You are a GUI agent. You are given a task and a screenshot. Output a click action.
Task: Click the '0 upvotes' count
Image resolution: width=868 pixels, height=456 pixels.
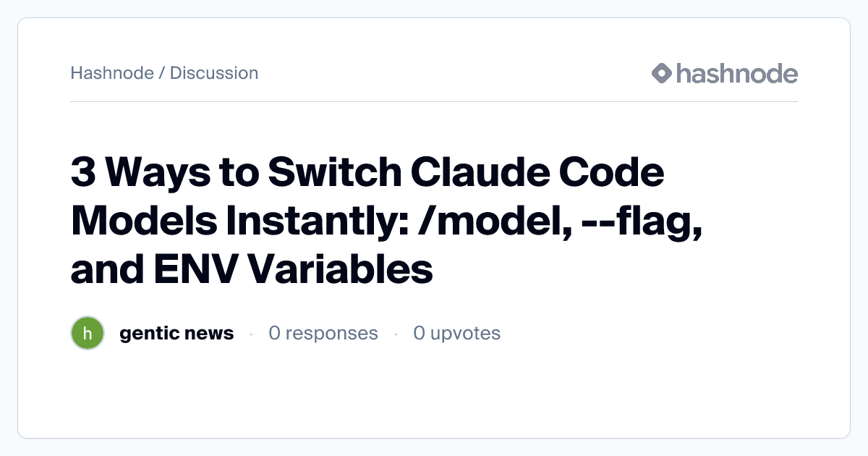point(456,334)
